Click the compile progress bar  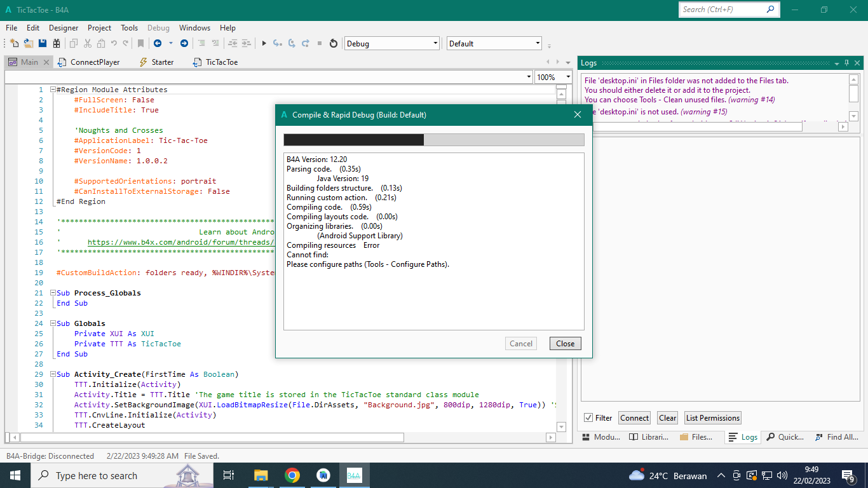(433, 140)
